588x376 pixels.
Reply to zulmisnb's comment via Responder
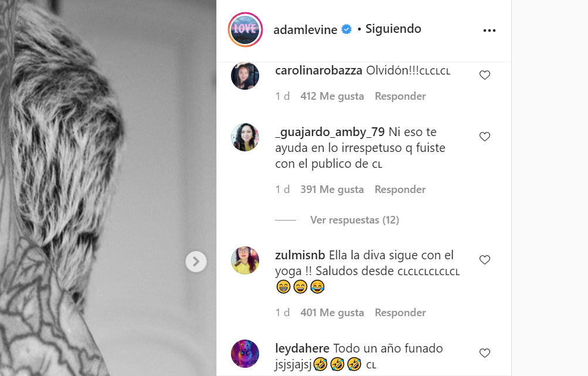point(400,313)
